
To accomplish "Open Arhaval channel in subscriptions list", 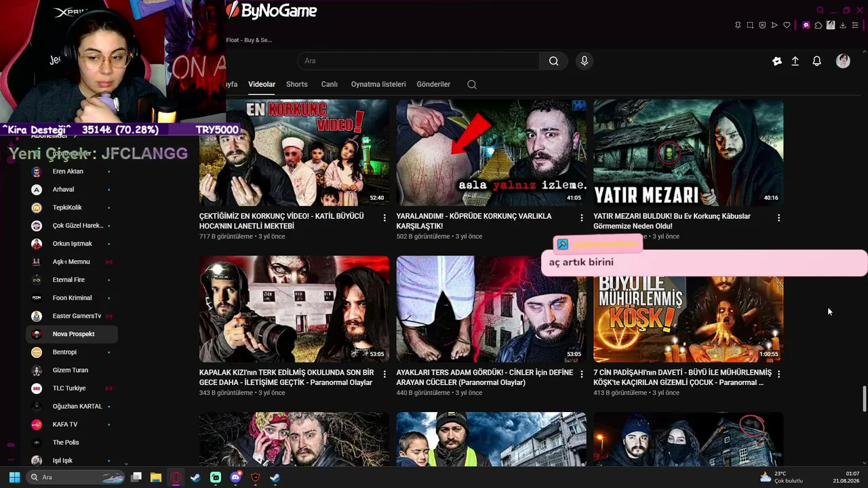I will (x=72, y=190).
